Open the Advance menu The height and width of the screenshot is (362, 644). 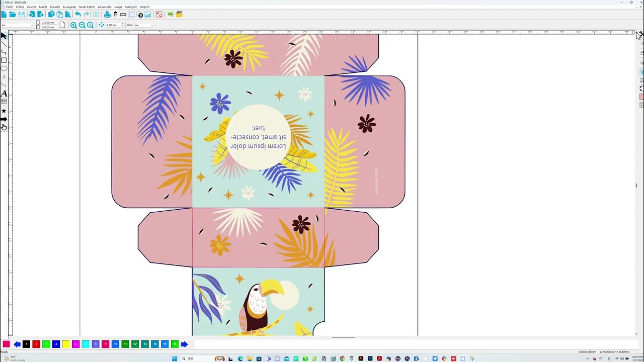click(x=104, y=7)
